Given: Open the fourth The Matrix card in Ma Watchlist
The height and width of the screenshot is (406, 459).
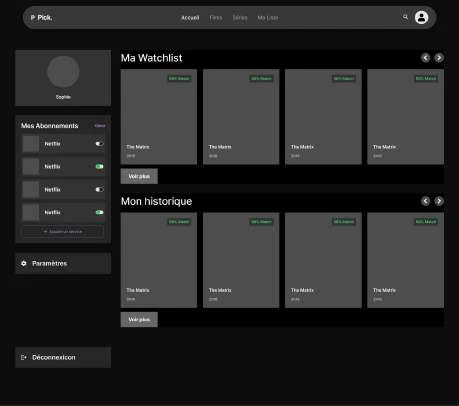Looking at the screenshot, I should pyautogui.click(x=406, y=117).
